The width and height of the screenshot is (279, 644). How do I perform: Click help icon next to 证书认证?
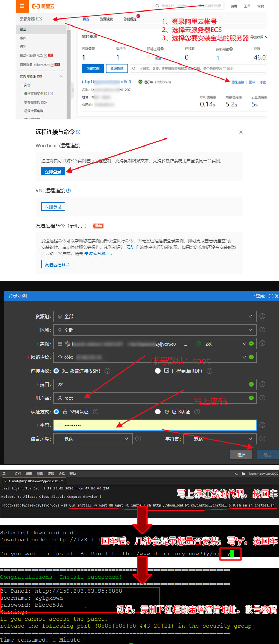197,412
